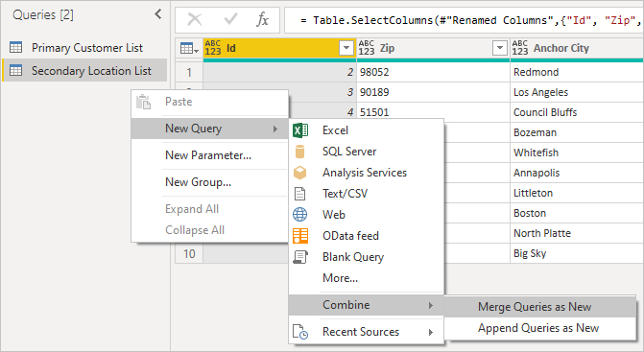Change data type icon on Id column
Viewport: 644px width, 352px height.
[x=213, y=48]
